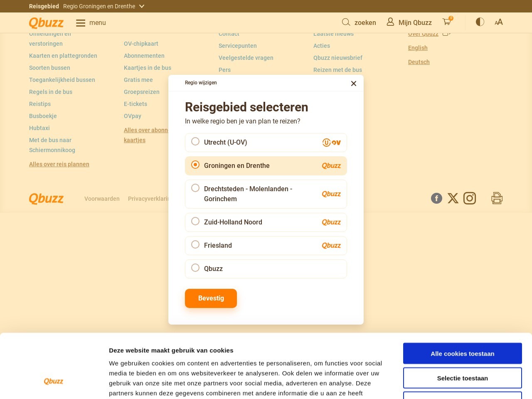Screen dimensions: 532x399
Task: Open Kaarten en plattegronden link
Action: point(63,56)
